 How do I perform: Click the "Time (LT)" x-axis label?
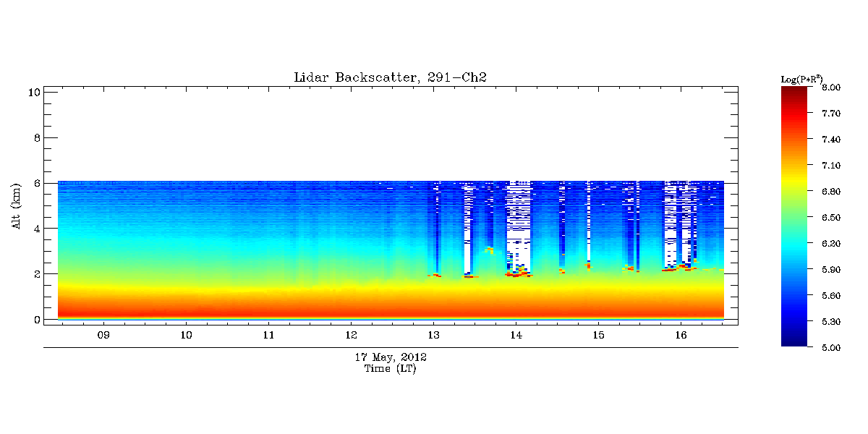391,368
